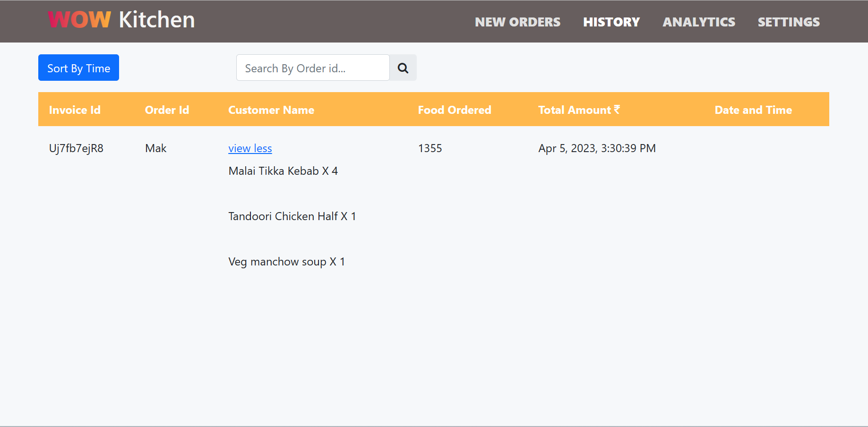The width and height of the screenshot is (868, 427).
Task: Open the SETTINGS page
Action: click(788, 22)
